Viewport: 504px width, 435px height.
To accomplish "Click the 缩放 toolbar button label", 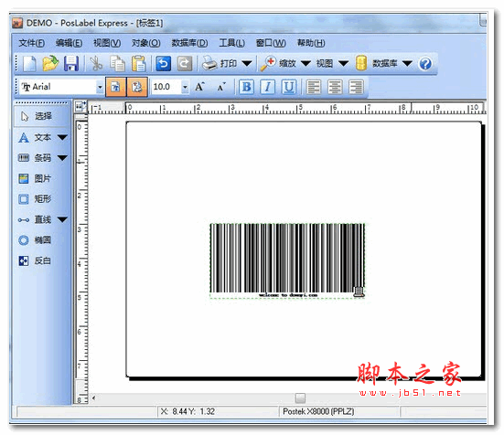I will point(287,64).
